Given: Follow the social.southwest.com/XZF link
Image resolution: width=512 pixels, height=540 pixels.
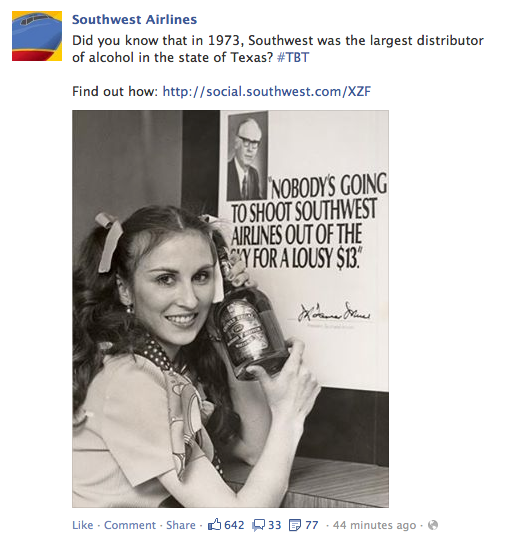Looking at the screenshot, I should 267,91.
